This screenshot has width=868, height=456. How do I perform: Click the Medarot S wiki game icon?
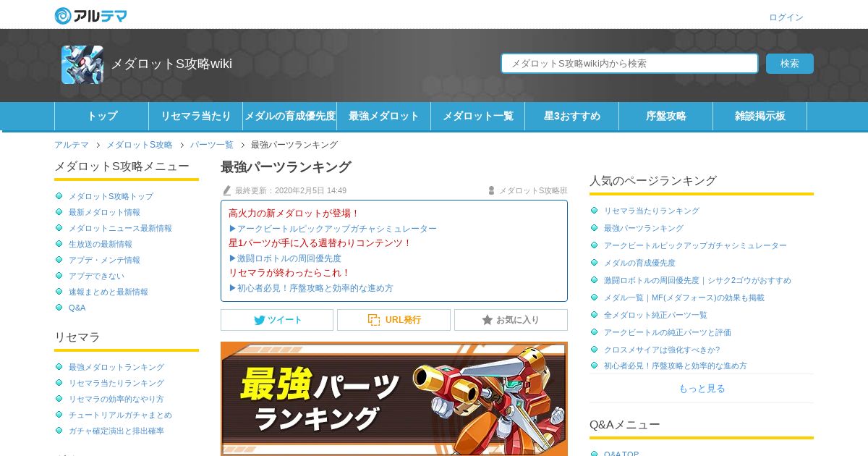click(82, 64)
